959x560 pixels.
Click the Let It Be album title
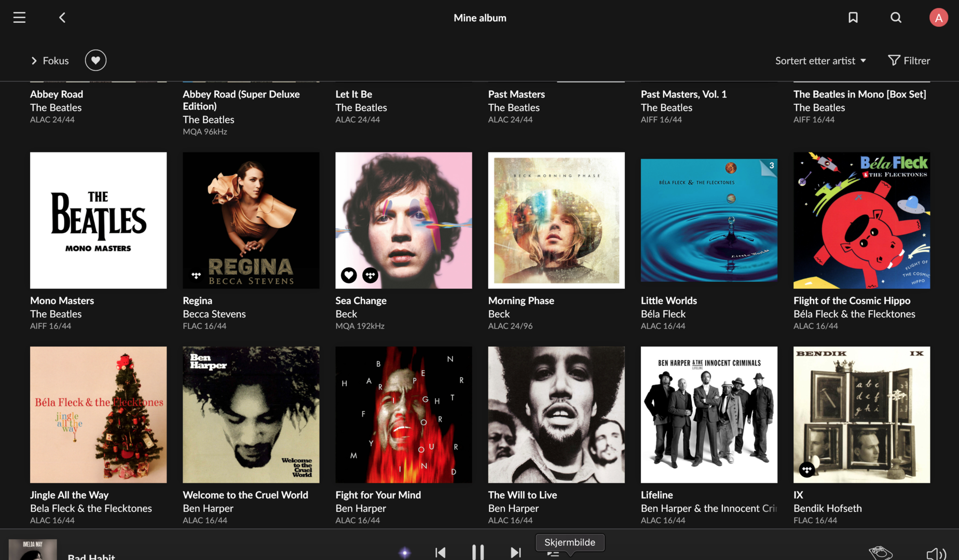click(x=354, y=94)
